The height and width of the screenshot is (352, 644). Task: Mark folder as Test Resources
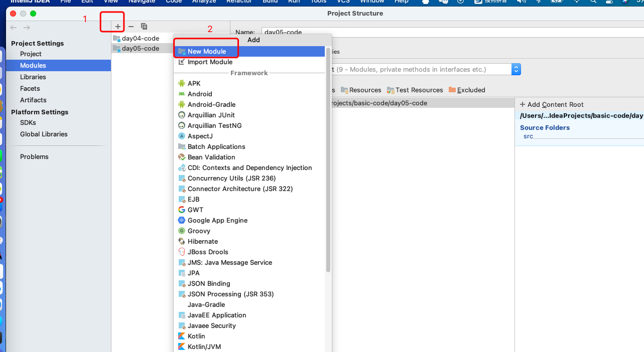coord(415,90)
